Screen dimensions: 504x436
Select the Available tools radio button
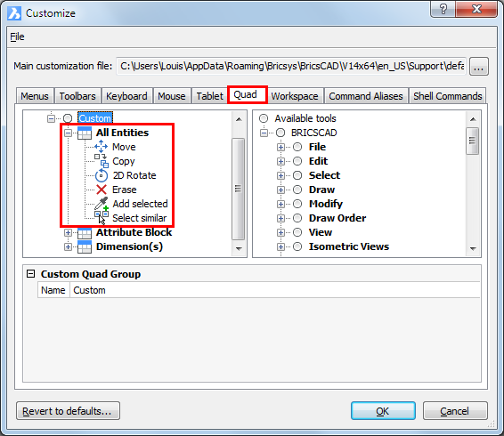[264, 118]
